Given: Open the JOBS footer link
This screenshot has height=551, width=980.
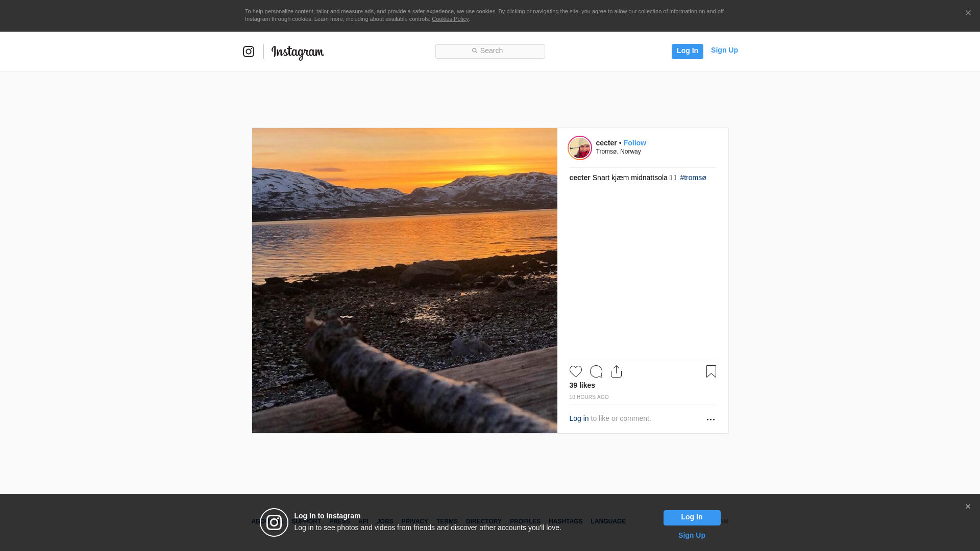Looking at the screenshot, I should coord(385,521).
